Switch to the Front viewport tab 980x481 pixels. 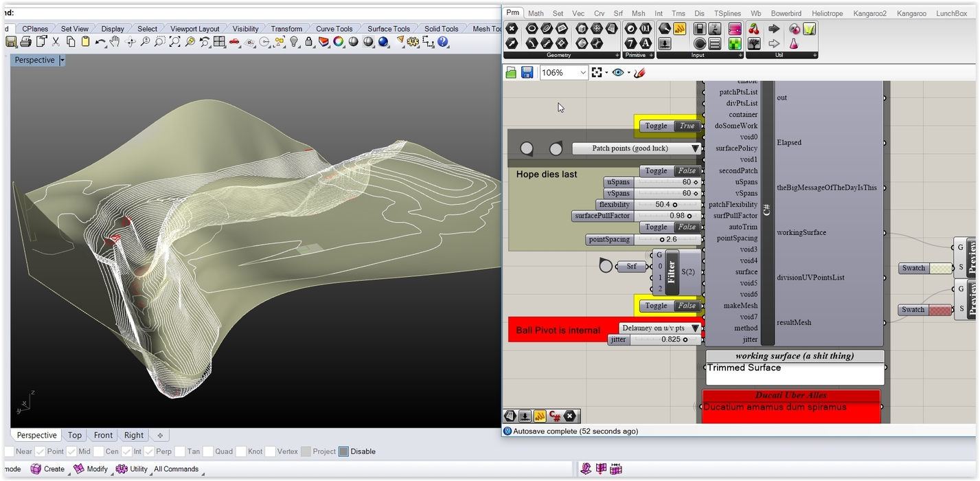click(x=103, y=435)
